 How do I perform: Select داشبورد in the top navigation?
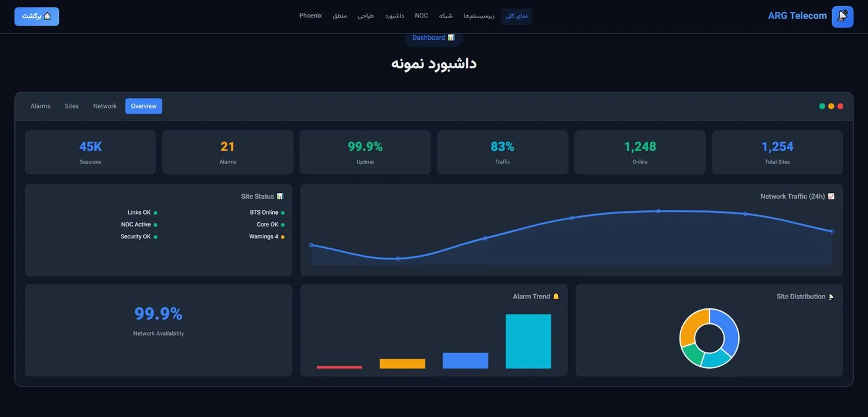[394, 16]
